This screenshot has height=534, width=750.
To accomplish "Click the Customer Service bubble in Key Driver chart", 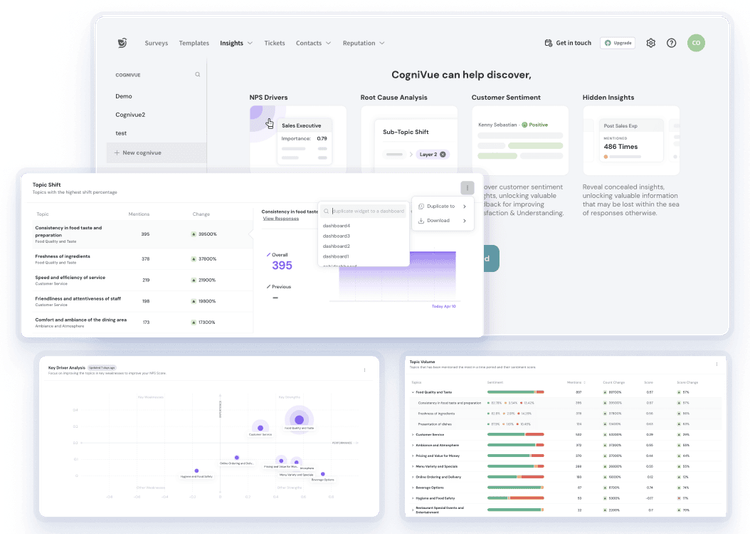I will [x=260, y=428].
